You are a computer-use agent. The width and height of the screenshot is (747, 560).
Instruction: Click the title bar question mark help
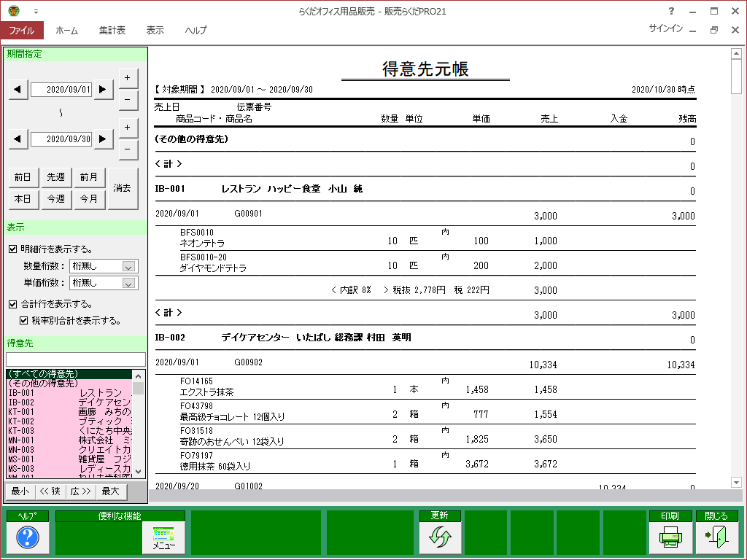pos(671,11)
